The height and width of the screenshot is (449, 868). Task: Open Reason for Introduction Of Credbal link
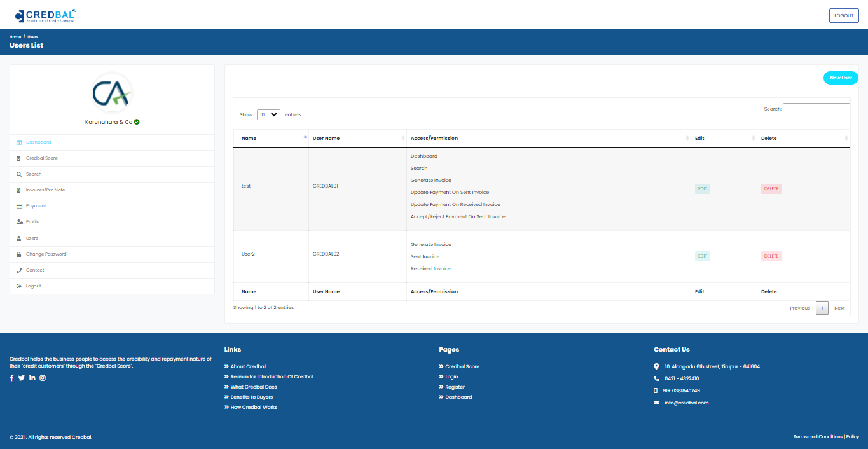tap(272, 376)
